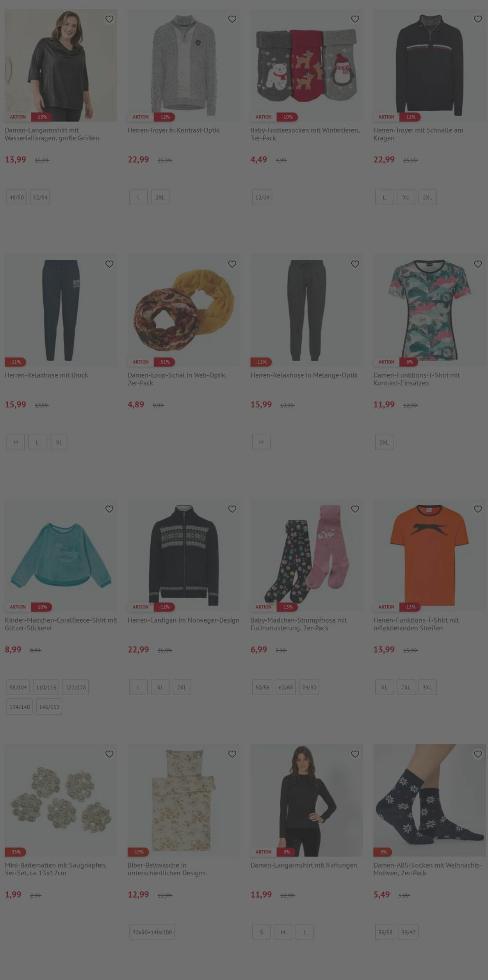Add Herren-Cardigan im Norweger-Design to favorites
Image resolution: width=488 pixels, height=980 pixels.
(x=232, y=509)
